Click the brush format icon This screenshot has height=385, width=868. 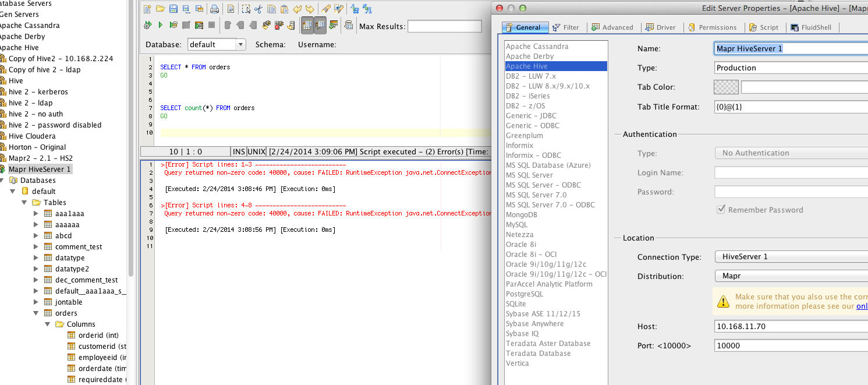326,9
